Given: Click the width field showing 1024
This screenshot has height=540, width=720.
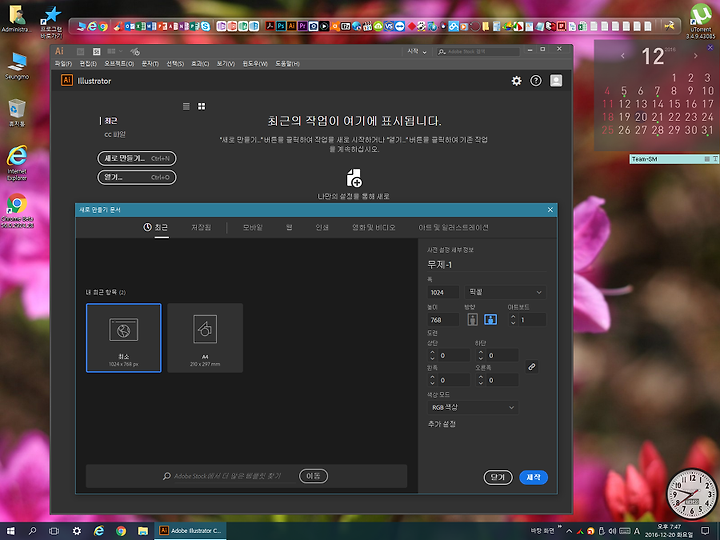Looking at the screenshot, I should [x=443, y=292].
